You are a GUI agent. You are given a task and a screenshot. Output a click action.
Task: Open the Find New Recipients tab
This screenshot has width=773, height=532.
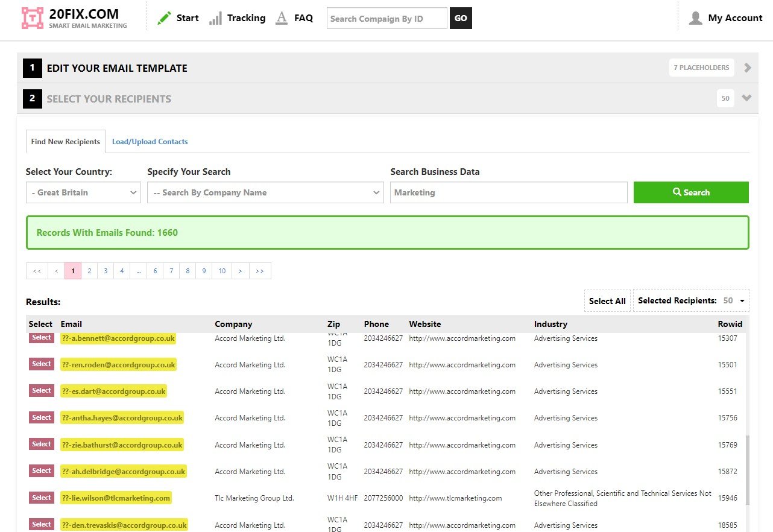[x=66, y=142]
